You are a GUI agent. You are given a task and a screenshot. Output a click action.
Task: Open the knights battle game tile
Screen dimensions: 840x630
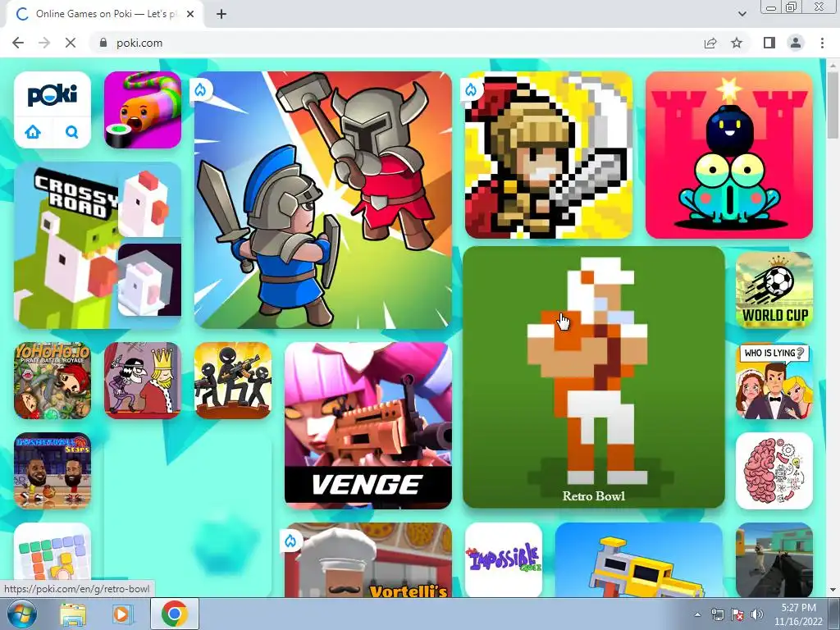[x=323, y=200]
